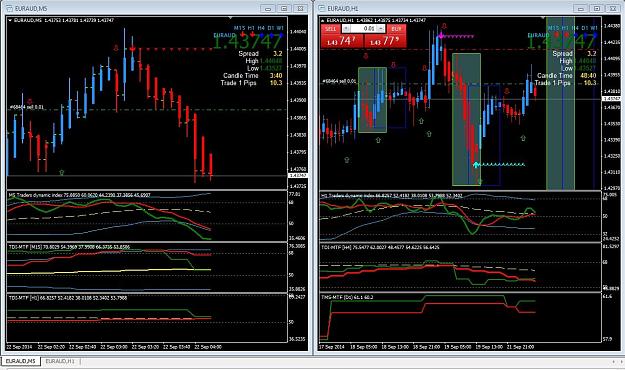Click the chart shift marker in M5 chart
Screen dimensions: 625x370
tap(230, 18)
